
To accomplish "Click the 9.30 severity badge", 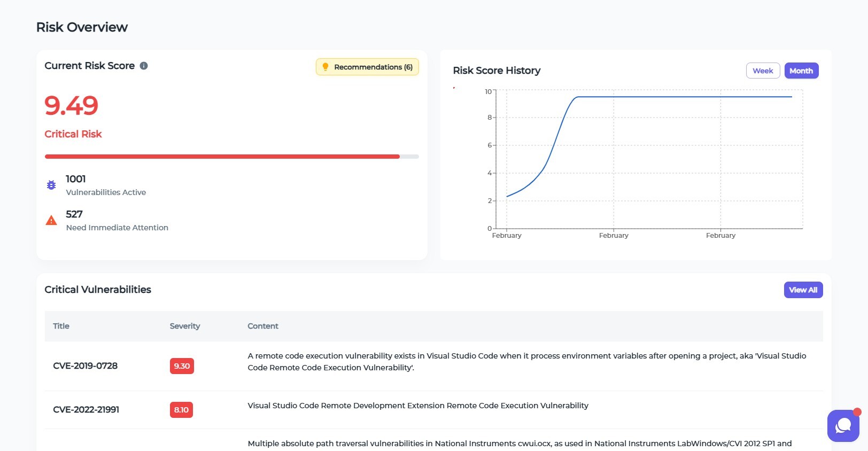I will 182,366.
